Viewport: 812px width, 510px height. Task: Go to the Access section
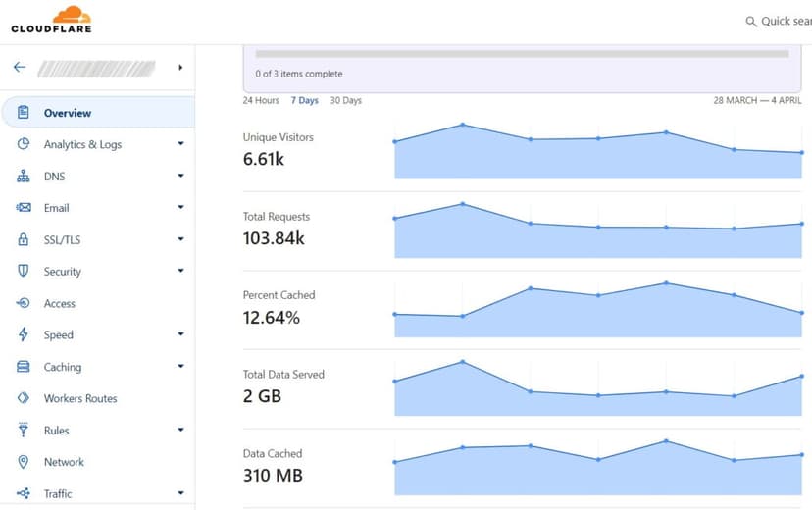pyautogui.click(x=60, y=303)
